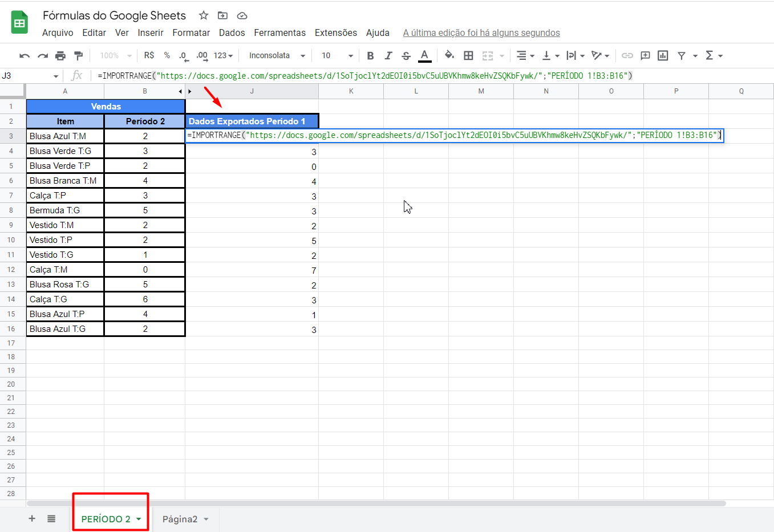Select the Italic formatting icon
Image resolution: width=774 pixels, height=532 pixels.
[388, 55]
